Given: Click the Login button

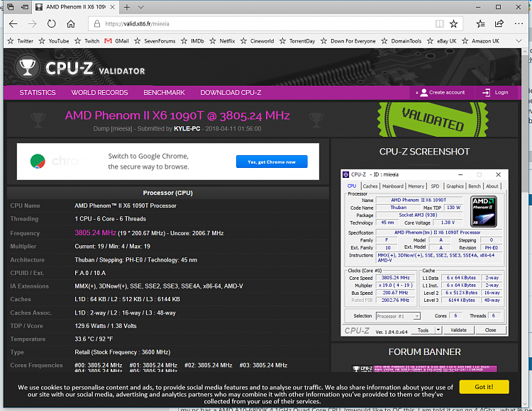Looking at the screenshot, I should pos(496,93).
